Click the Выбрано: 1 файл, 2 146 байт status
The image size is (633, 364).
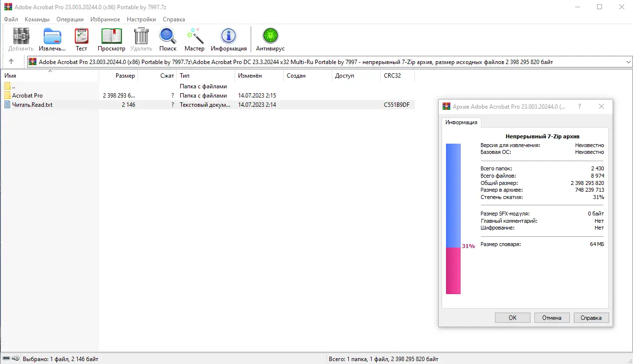[x=60, y=359]
